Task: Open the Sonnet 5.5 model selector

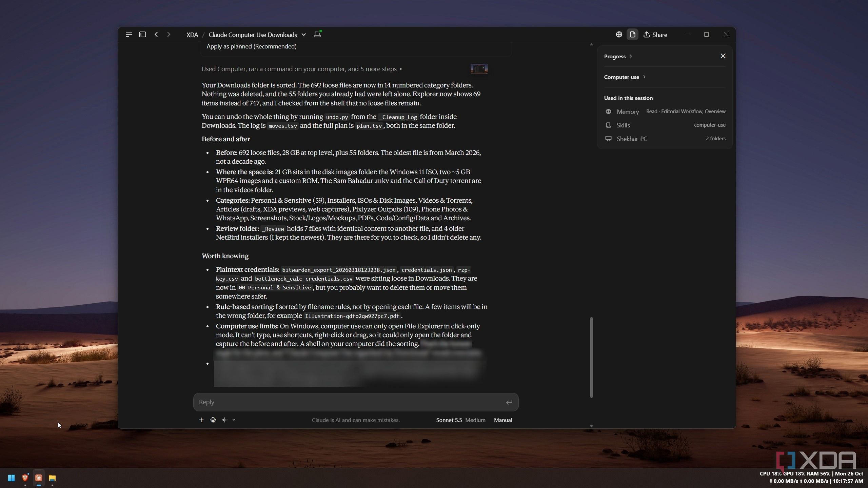Action: point(449,420)
